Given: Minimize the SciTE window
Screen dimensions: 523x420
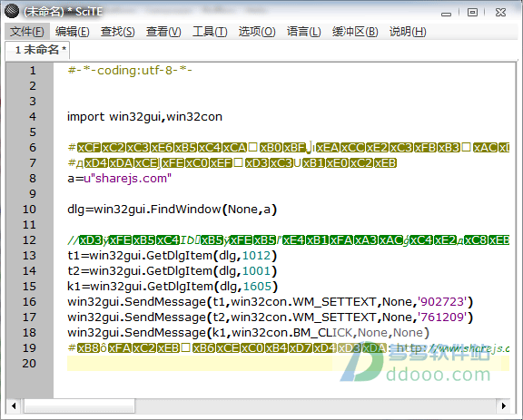Looking at the screenshot, I should coord(446,13).
